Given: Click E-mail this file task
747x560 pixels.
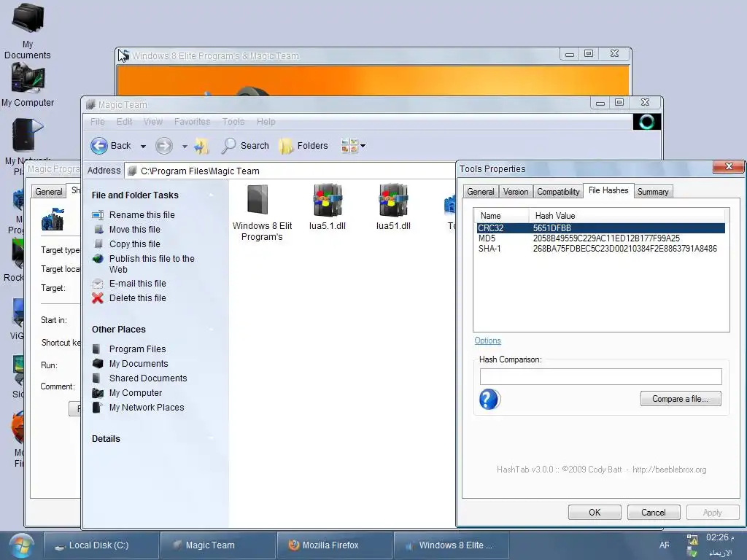Looking at the screenshot, I should tap(137, 284).
